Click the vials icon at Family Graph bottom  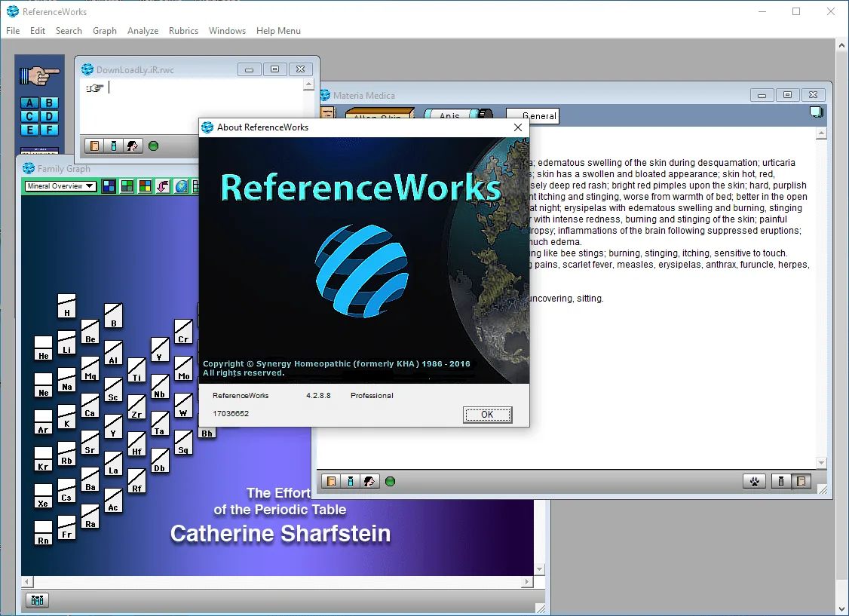(38, 600)
